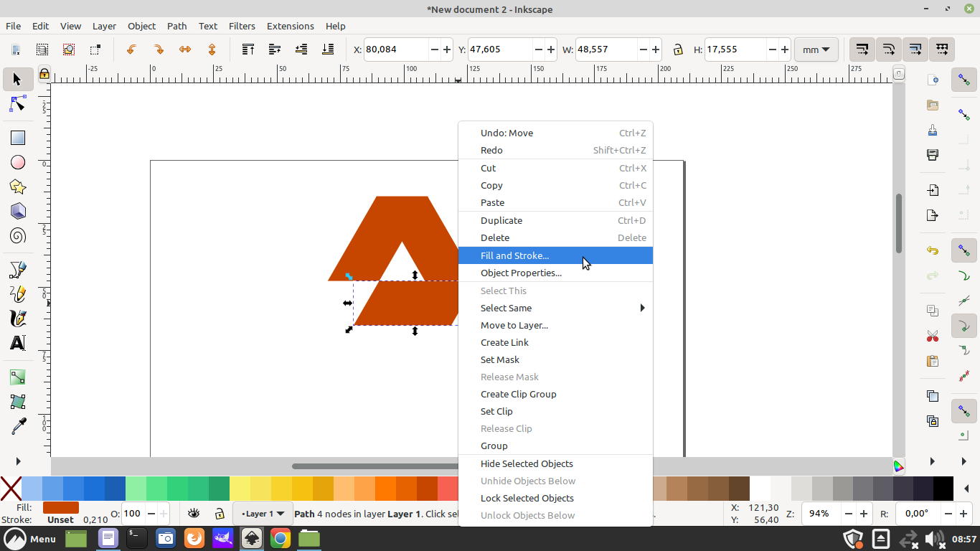Viewport: 980px width, 551px height.
Task: Flip selection horizontally
Action: pos(185,50)
